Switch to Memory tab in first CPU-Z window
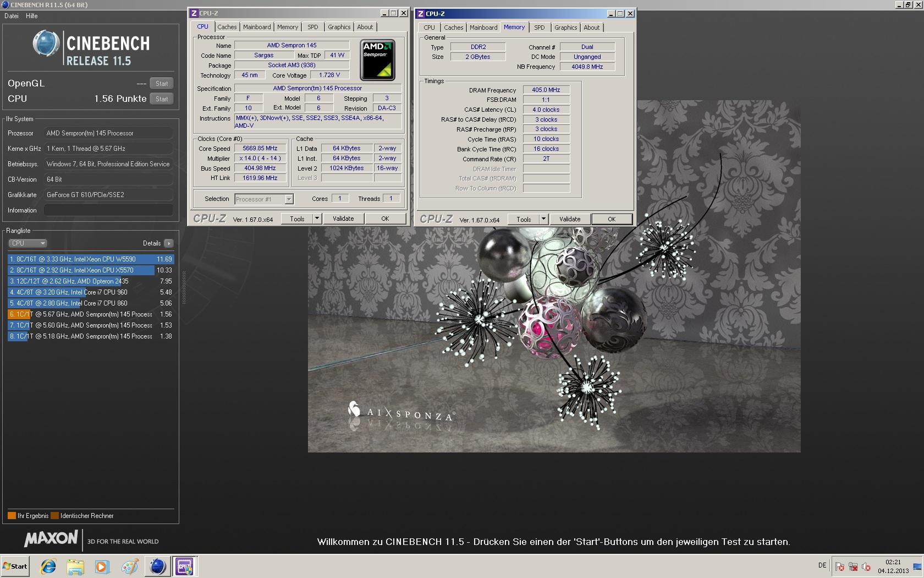Viewport: 924px width, 578px height. point(288,27)
